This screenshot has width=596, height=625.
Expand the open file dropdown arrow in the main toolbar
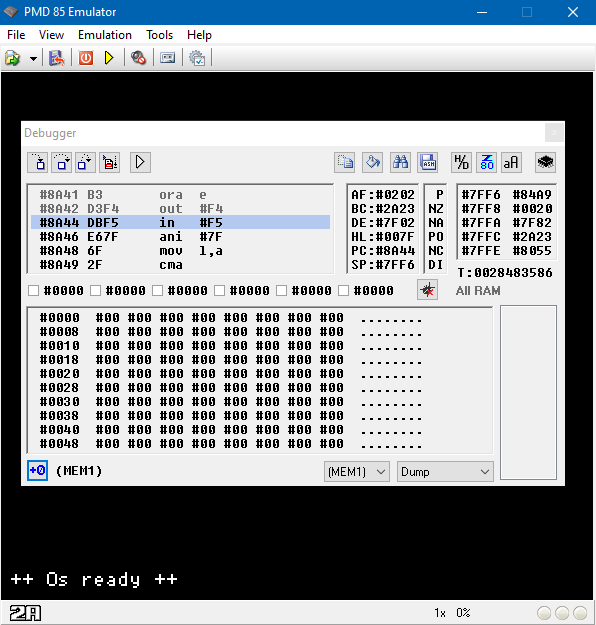(x=33, y=59)
